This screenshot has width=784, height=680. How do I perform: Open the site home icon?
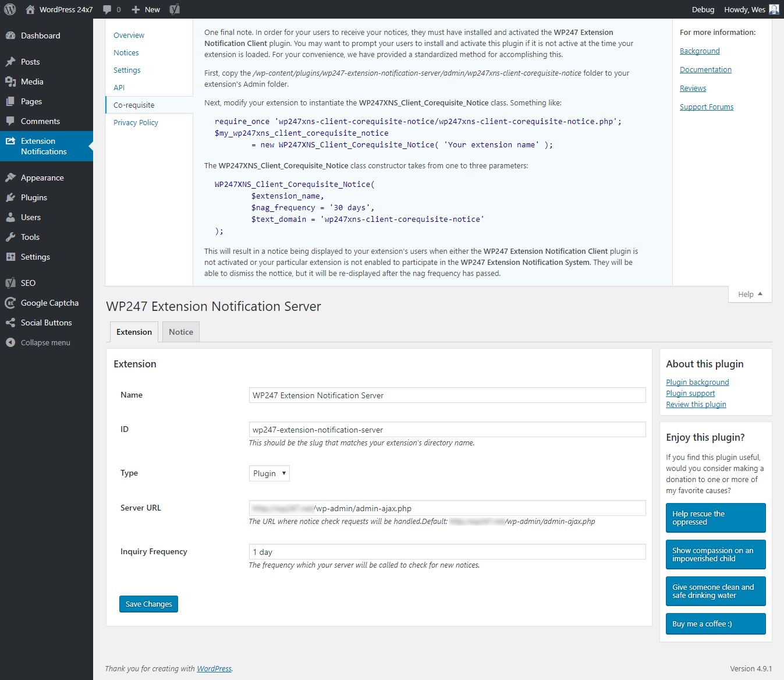[30, 9]
